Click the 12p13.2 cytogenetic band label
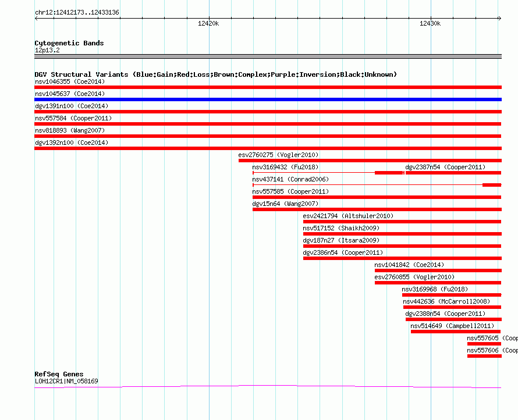 click(47, 50)
